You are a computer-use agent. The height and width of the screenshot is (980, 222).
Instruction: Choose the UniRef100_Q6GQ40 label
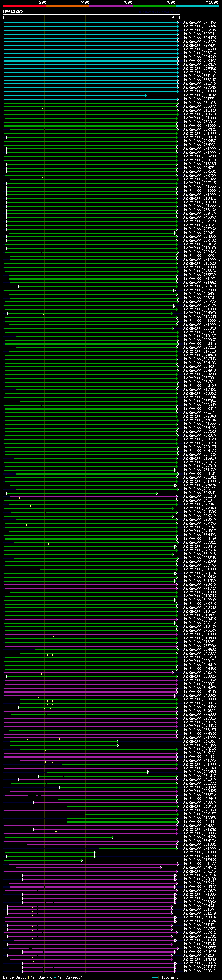199,122
